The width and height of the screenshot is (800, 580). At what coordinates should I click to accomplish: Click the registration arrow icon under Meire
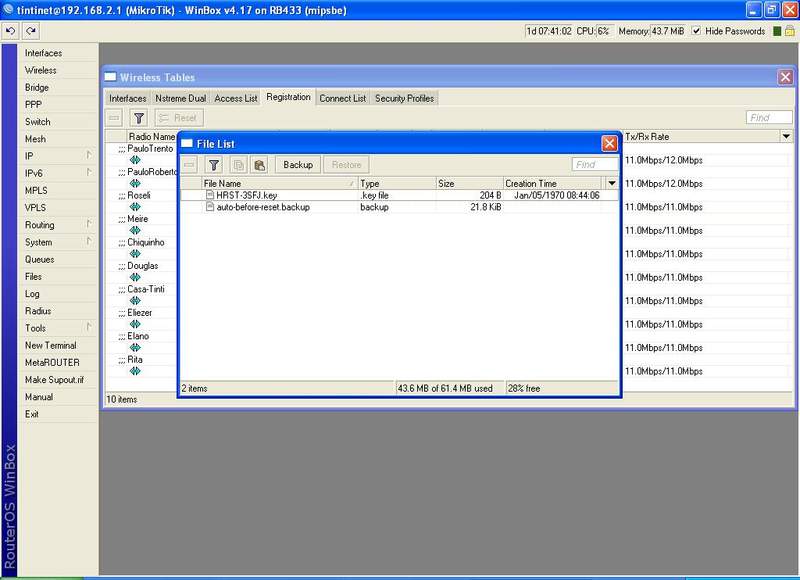coord(135,230)
